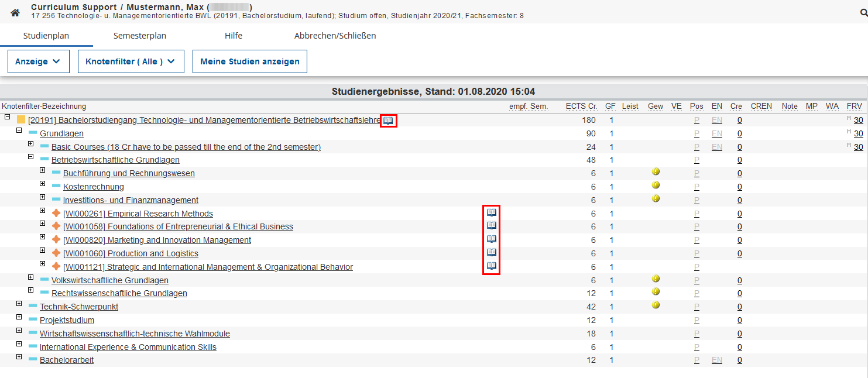
Task: Open book icon for Empirical Research Methods
Action: pyautogui.click(x=492, y=212)
